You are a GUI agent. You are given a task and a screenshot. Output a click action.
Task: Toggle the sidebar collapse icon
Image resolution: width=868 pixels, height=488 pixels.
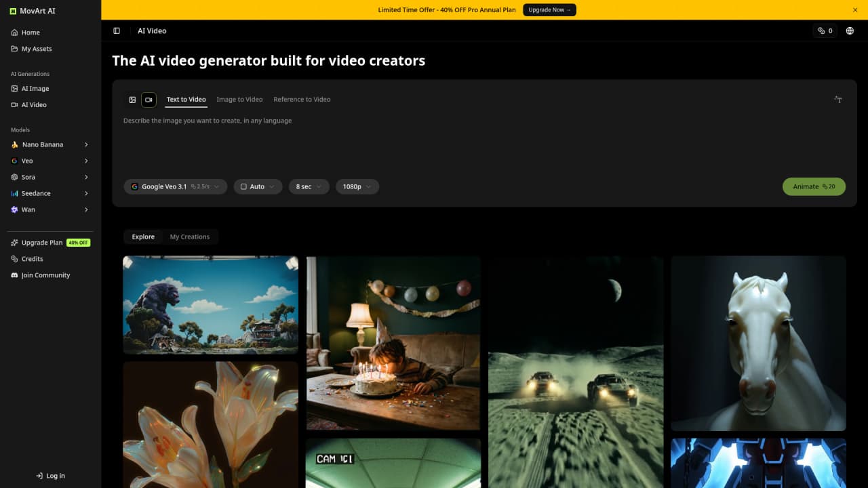[x=117, y=30]
